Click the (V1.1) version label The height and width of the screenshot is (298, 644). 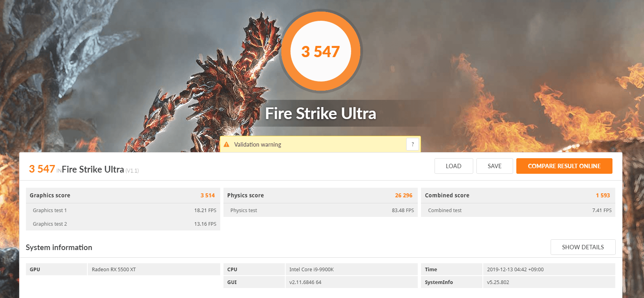tap(132, 171)
